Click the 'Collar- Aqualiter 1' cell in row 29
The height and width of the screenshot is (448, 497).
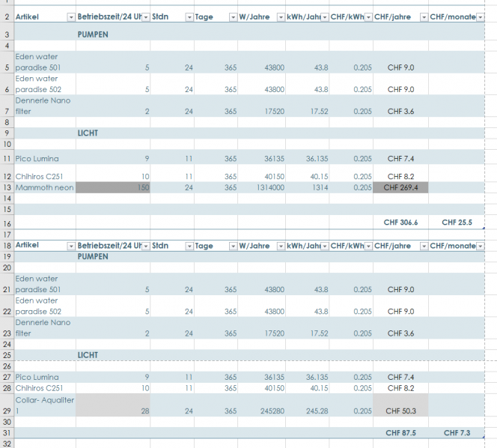(45, 405)
